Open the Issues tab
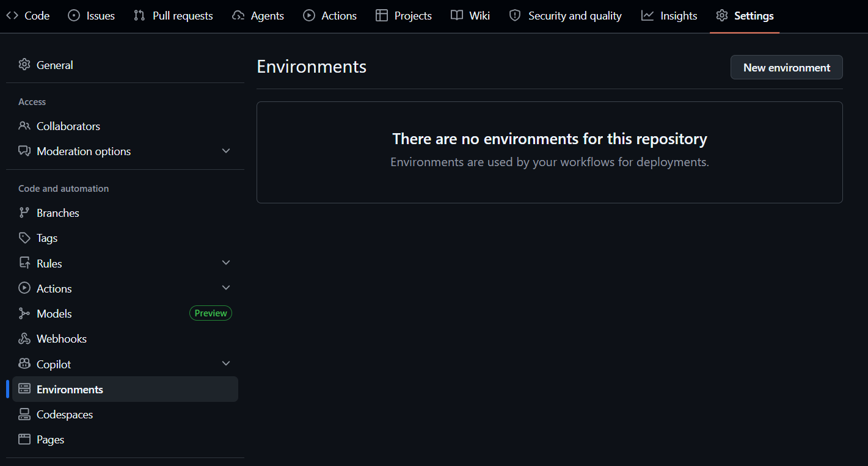868x466 pixels. [x=92, y=16]
